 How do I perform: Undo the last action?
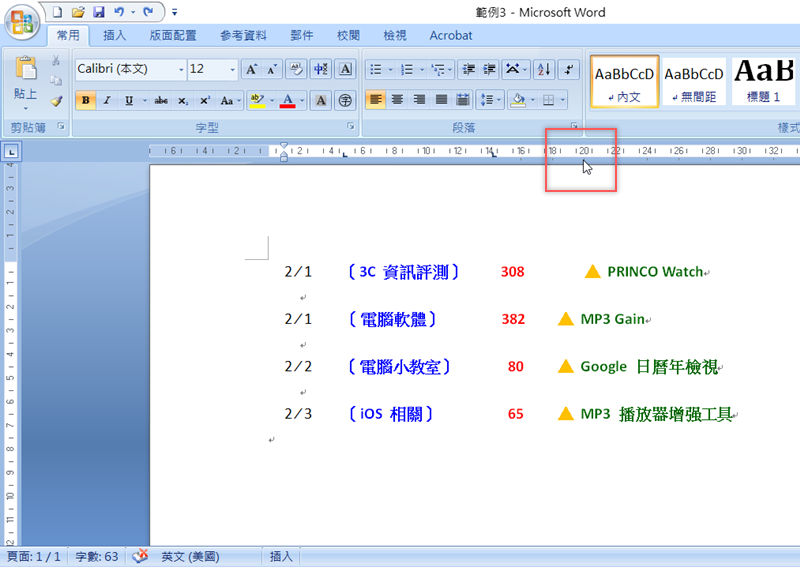[x=119, y=12]
